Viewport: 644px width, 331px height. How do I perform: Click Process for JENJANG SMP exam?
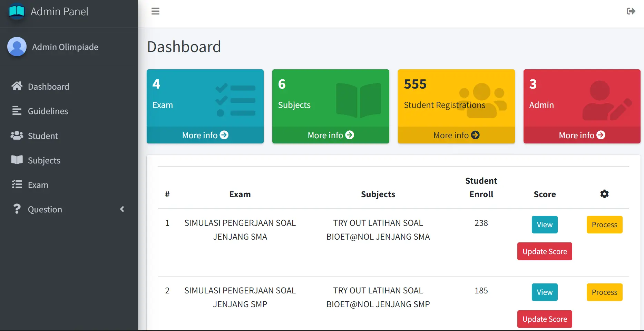(604, 292)
